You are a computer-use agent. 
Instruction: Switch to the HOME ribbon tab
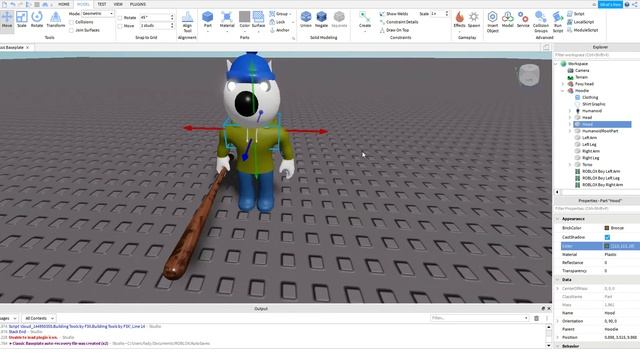click(64, 4)
